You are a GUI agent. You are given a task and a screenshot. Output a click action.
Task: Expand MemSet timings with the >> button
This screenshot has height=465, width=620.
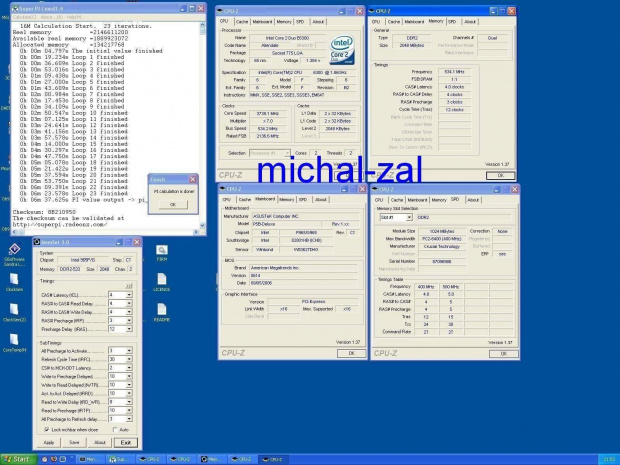coord(129,286)
